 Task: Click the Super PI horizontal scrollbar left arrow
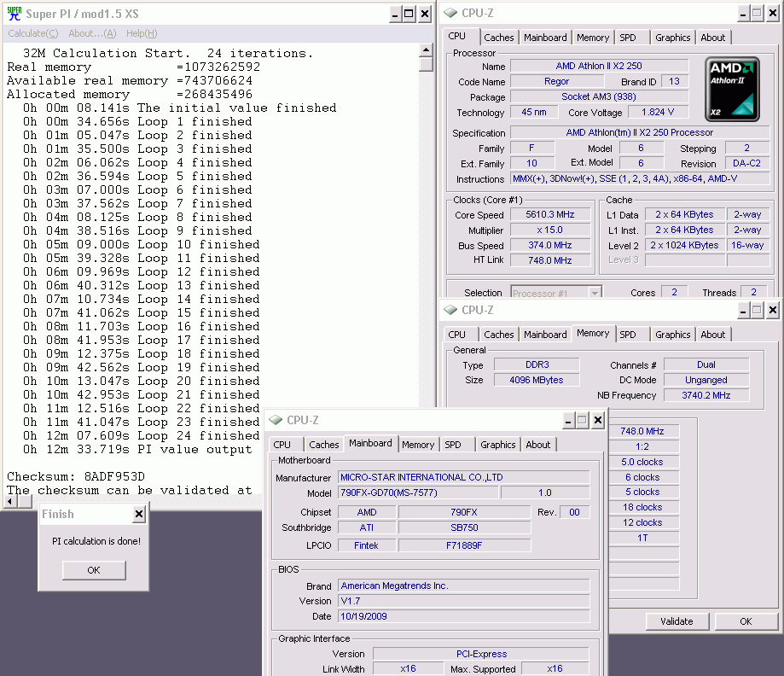[x=9, y=501]
